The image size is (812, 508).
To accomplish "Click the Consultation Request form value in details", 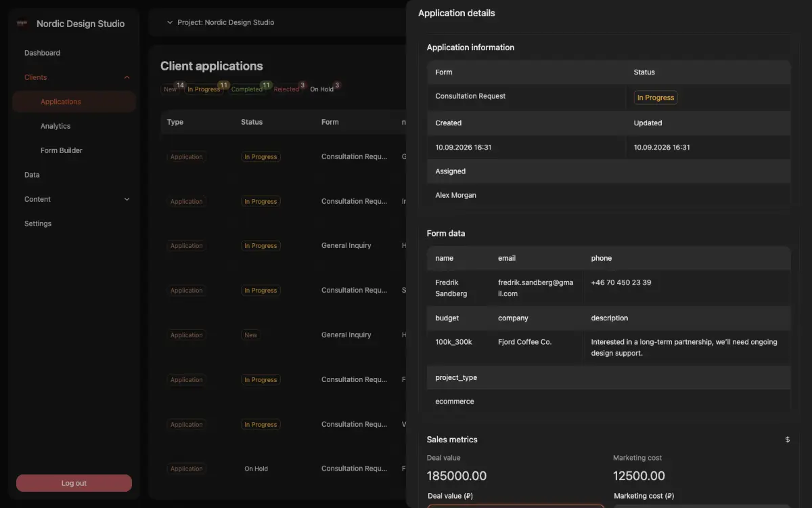I will coord(470,96).
